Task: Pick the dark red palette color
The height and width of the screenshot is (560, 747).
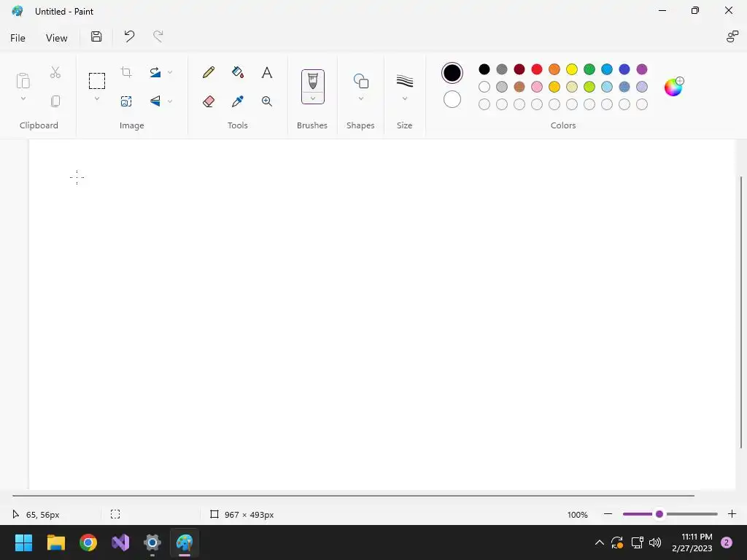Action: click(x=519, y=69)
